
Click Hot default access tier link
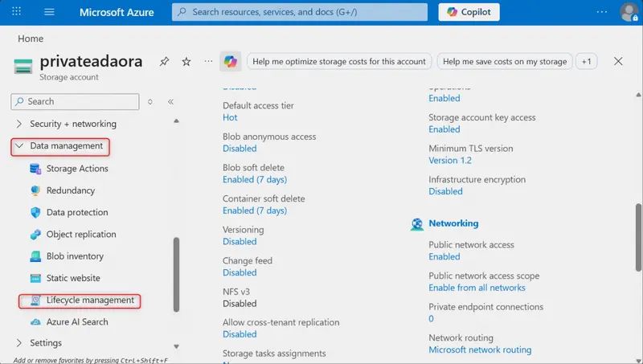point(230,117)
